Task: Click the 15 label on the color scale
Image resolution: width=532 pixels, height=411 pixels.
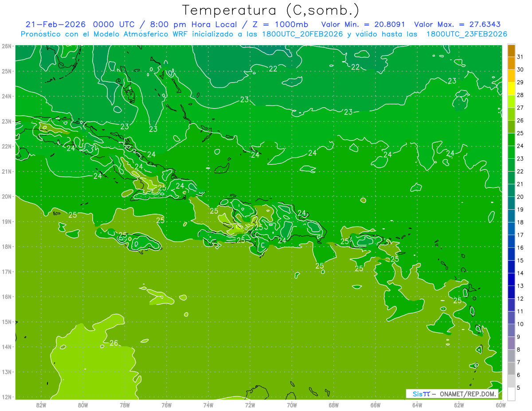Action: (x=520, y=260)
